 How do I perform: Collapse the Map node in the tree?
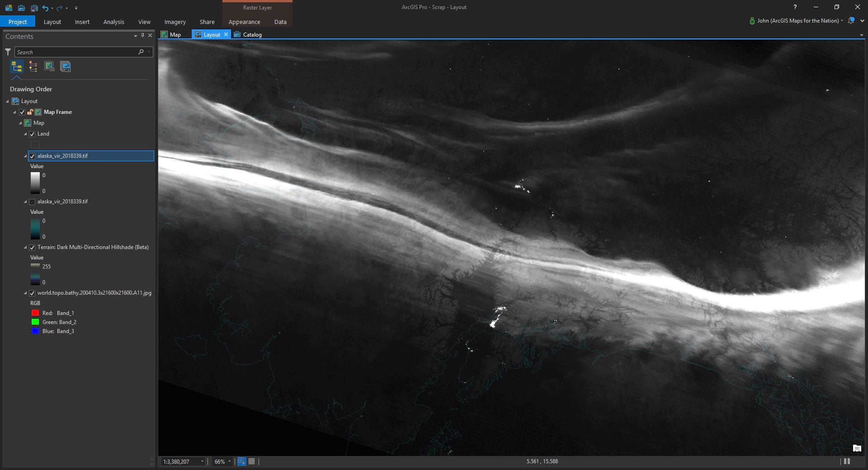tap(20, 123)
